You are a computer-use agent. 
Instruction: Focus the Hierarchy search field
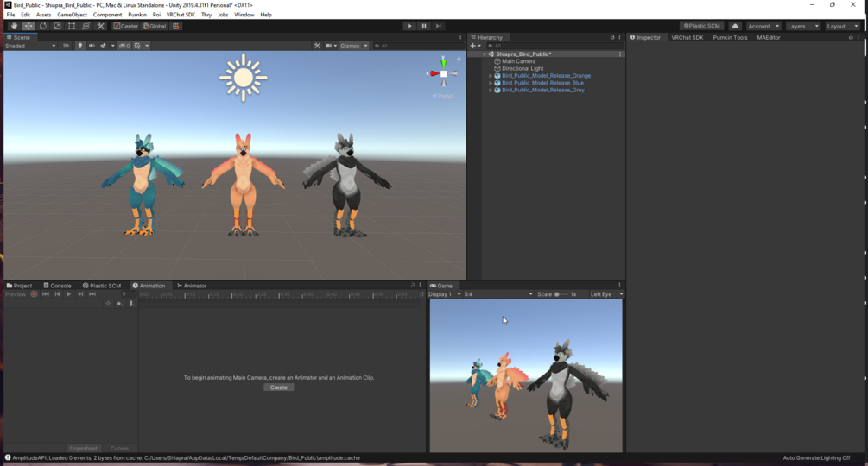554,46
